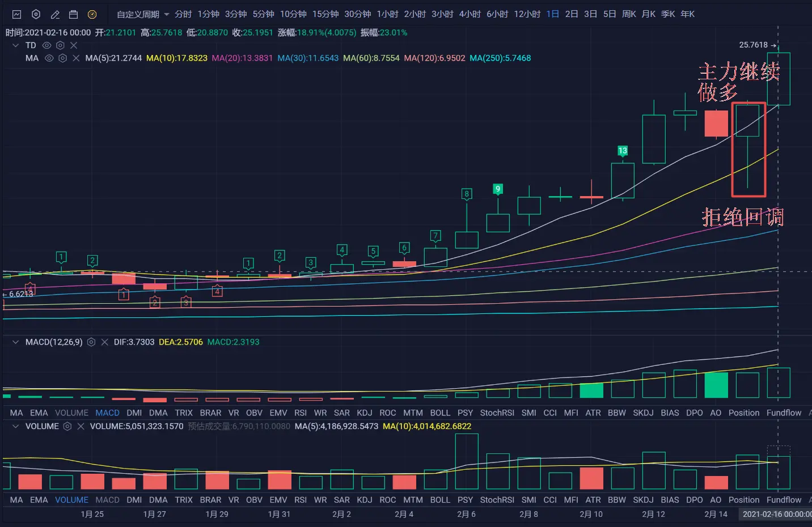
Task: Switch to 周K weekly candles
Action: (629, 14)
